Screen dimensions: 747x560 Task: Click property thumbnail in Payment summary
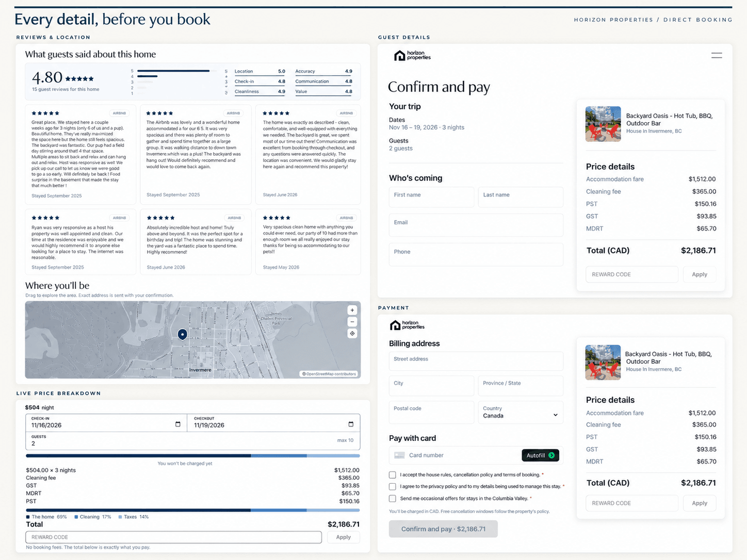(x=603, y=362)
